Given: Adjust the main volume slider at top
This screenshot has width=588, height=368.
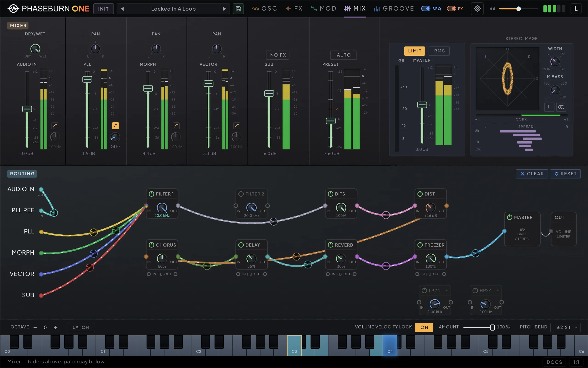Looking at the screenshot, I should click(x=518, y=9).
